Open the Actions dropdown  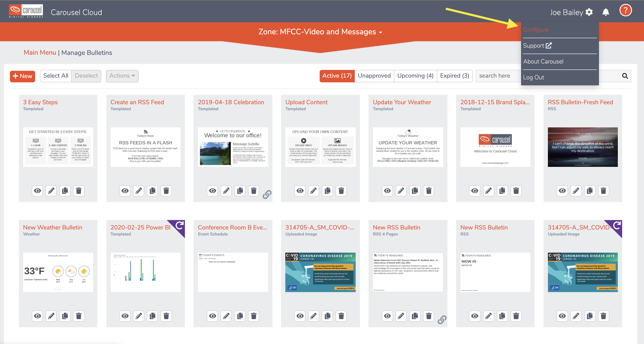(x=122, y=76)
